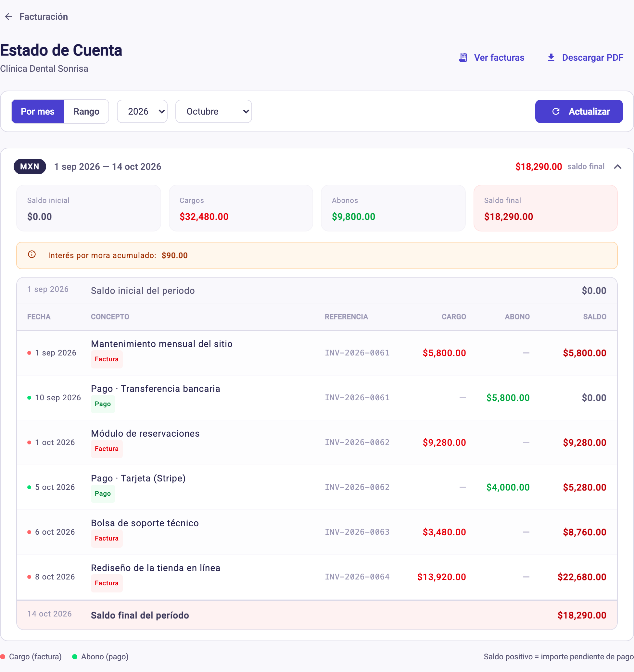Click the Saldo final summary card
634x672 pixels.
pyautogui.click(x=545, y=208)
